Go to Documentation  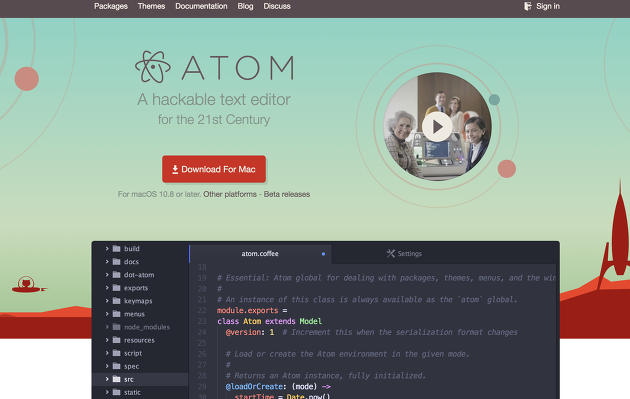point(201,6)
